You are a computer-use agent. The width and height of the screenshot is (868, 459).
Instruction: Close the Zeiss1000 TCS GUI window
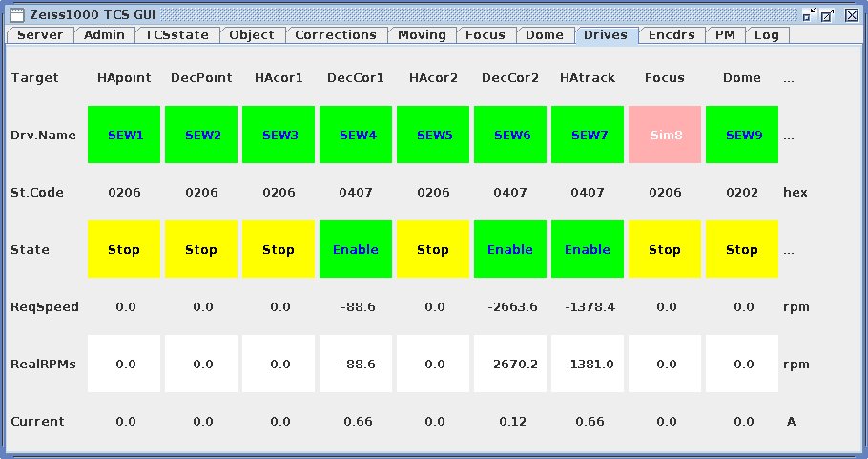pyautogui.click(x=852, y=15)
